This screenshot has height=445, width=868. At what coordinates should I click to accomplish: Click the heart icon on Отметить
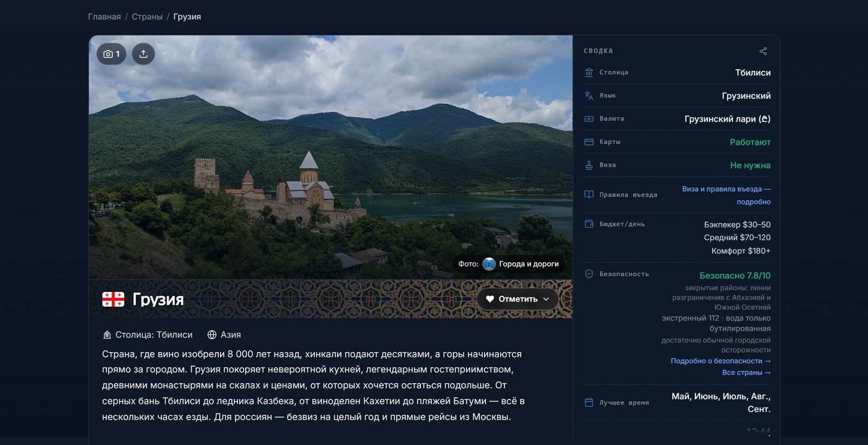(x=490, y=299)
